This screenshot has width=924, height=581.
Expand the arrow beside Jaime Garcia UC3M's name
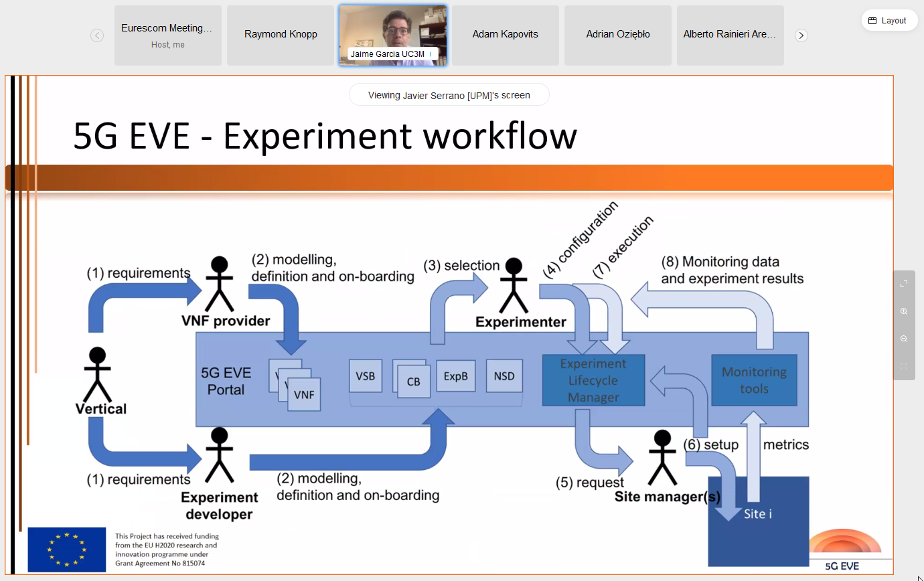coord(431,54)
